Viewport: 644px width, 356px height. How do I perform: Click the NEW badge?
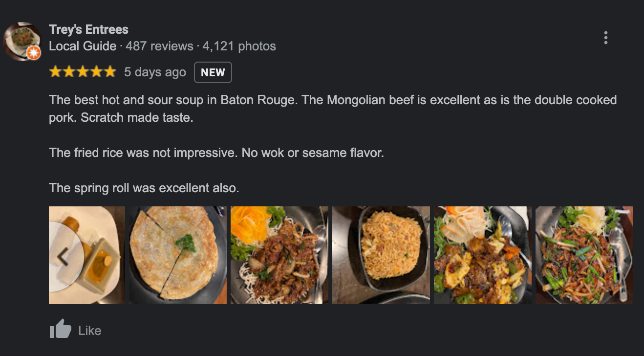(213, 72)
